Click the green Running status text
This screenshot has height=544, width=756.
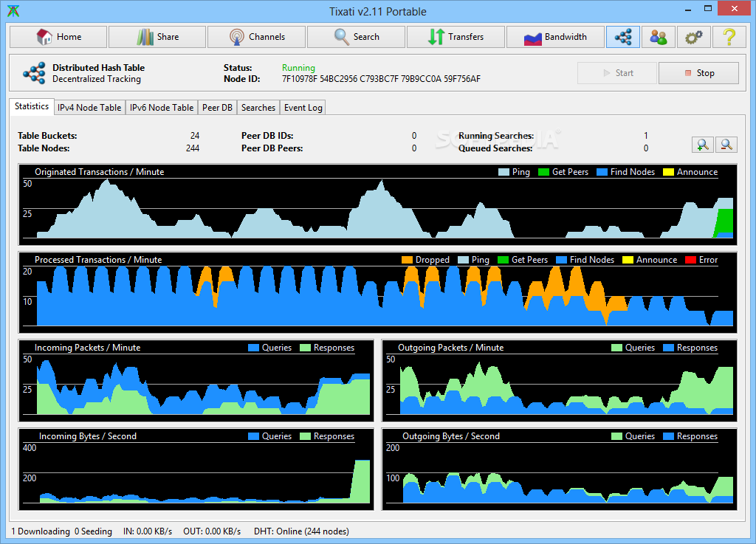pyautogui.click(x=298, y=68)
